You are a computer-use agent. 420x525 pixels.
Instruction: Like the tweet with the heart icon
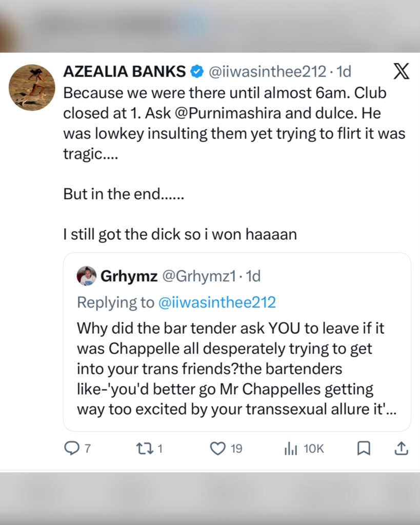click(218, 449)
